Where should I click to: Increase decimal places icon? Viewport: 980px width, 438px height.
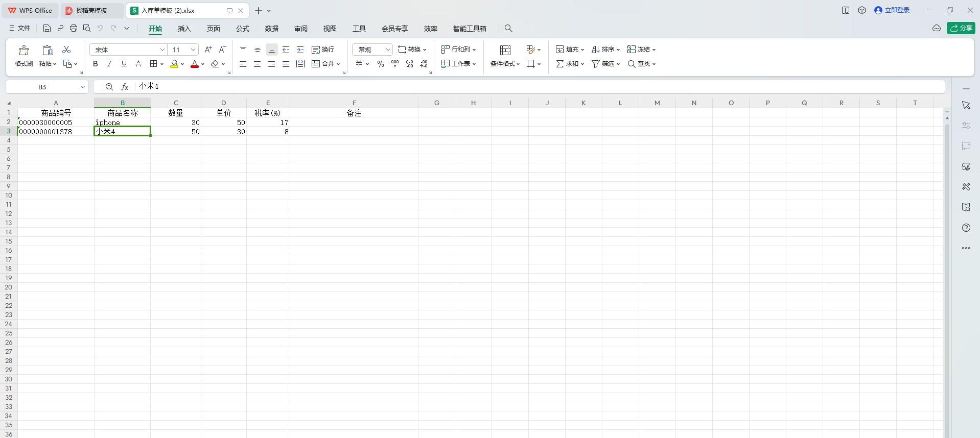point(409,64)
